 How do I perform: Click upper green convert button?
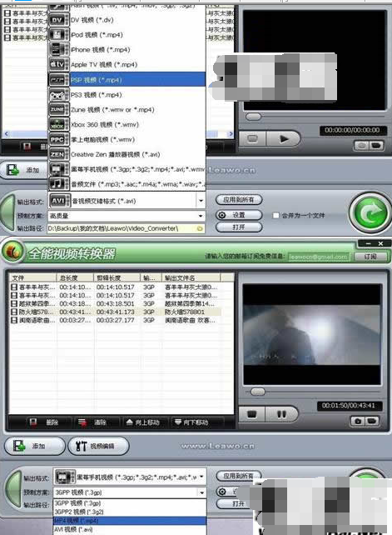click(x=371, y=213)
